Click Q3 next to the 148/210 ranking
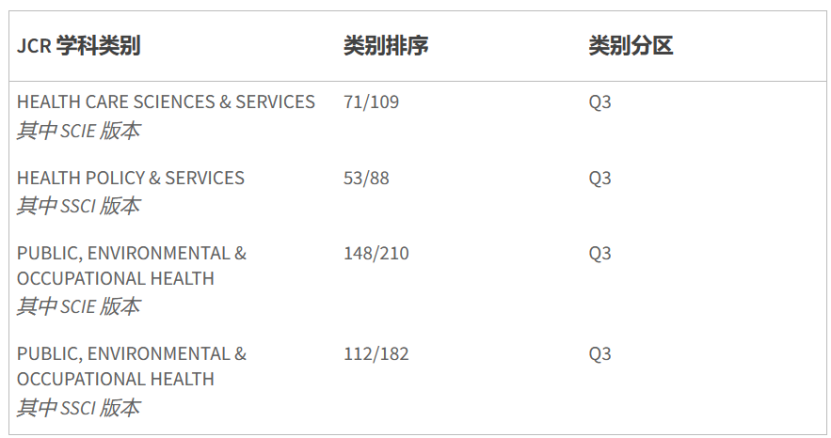Image resolution: width=831 pixels, height=438 pixels. (x=600, y=253)
